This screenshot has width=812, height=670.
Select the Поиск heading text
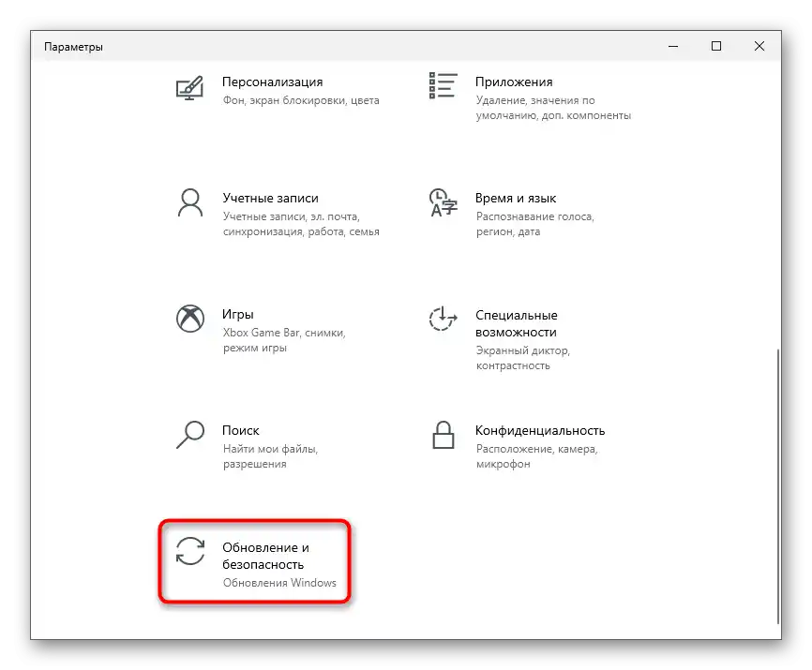point(240,430)
